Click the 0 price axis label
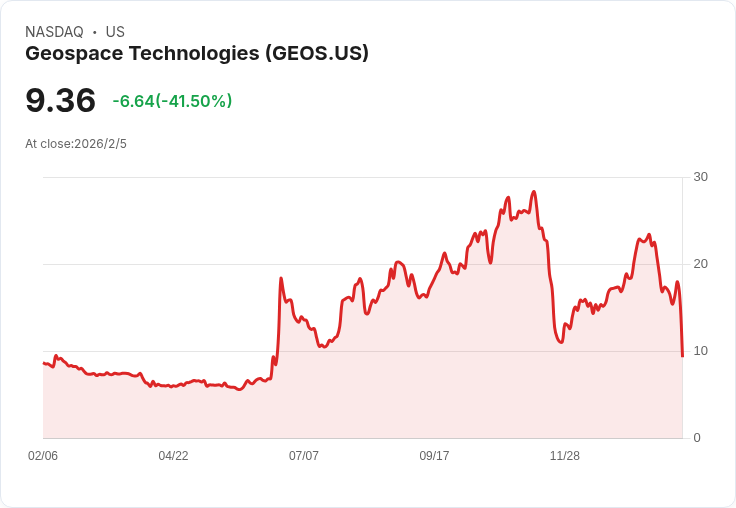736x508 pixels. point(697,438)
